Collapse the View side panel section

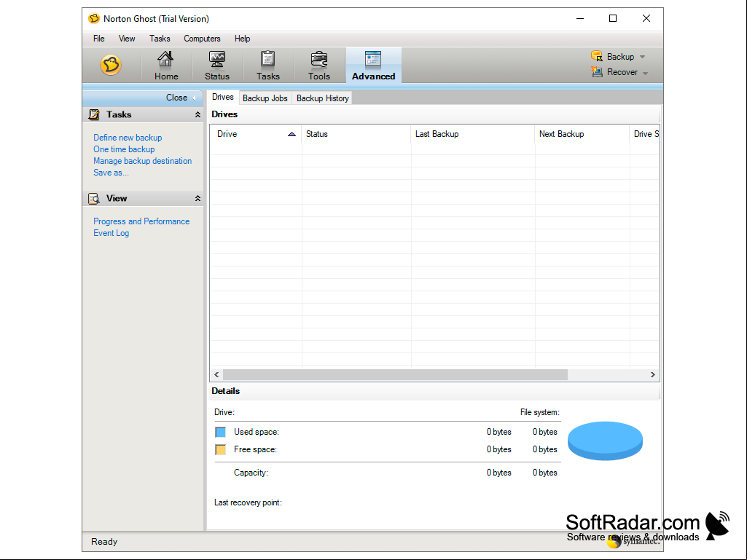point(197,199)
